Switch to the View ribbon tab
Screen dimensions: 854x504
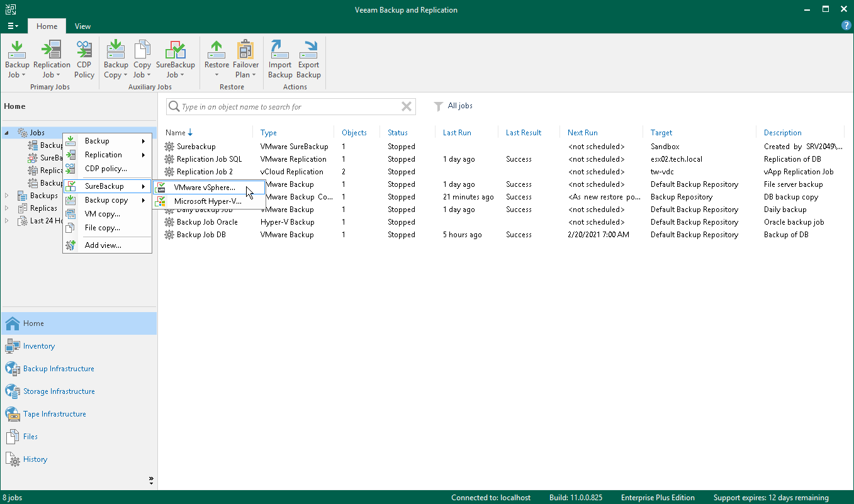[82, 26]
